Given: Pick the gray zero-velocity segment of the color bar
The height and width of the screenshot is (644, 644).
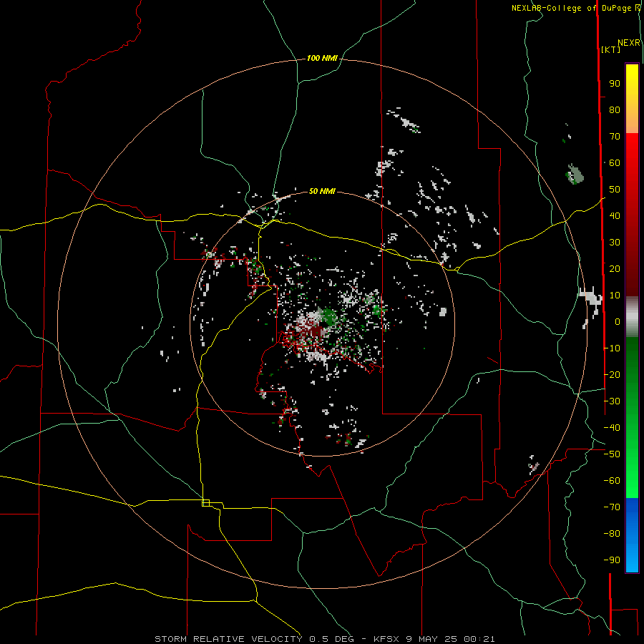Looking at the screenshot, I should click(x=632, y=317).
